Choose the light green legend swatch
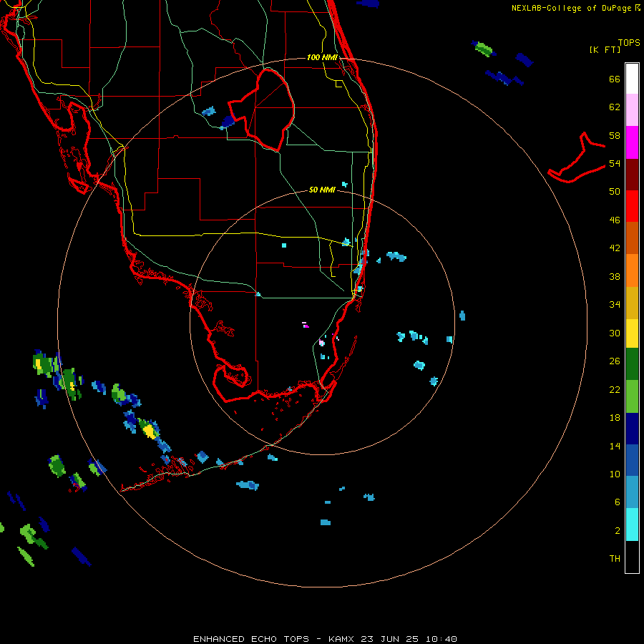The height and width of the screenshot is (644, 644). tap(632, 396)
